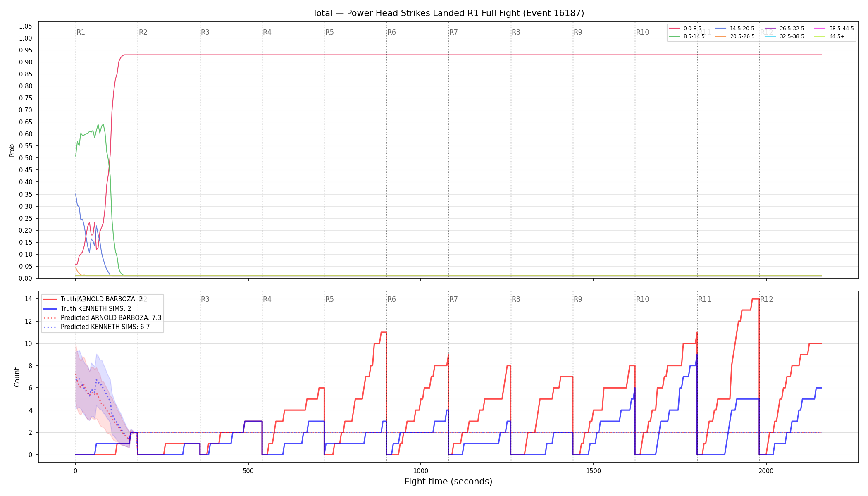This screenshot has height=496, width=868.
Task: Select the R7 round label in the probability chart
Action: (453, 32)
